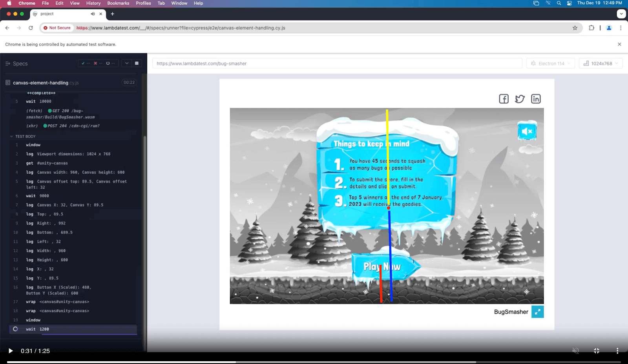Screen dimensions: 628x364
Task: Share on Facebook
Action: 504,99
